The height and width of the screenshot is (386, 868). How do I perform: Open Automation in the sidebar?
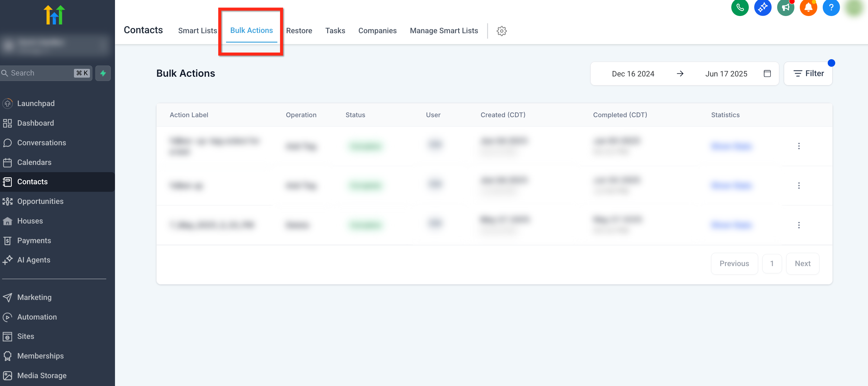click(37, 317)
